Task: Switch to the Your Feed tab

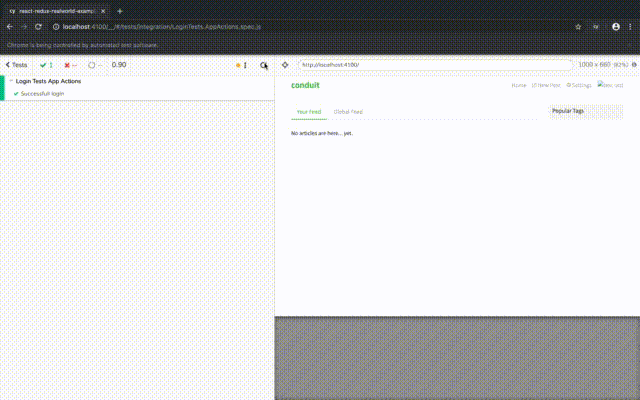Action: (x=308, y=112)
